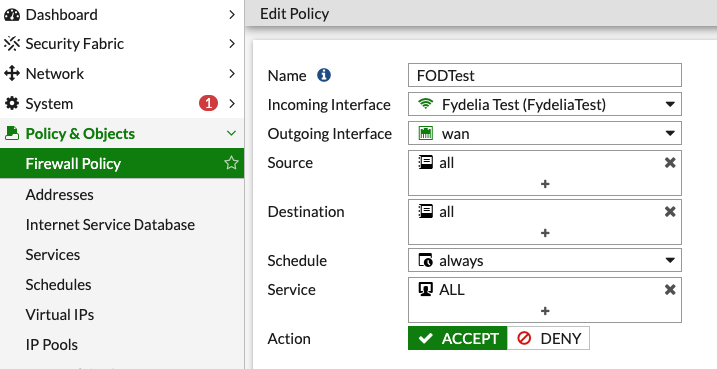Collapse the Policy & Objects chevron
The image size is (717, 369).
pyautogui.click(x=231, y=134)
